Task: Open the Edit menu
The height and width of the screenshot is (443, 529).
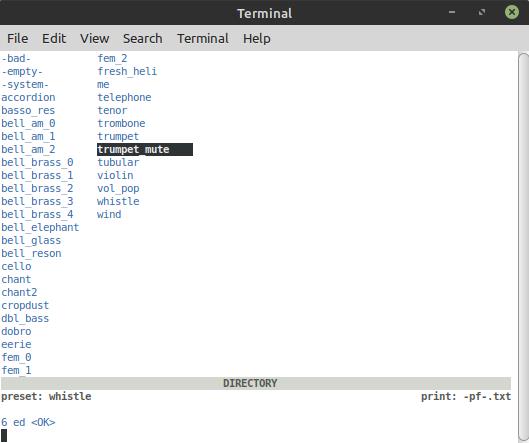Action: point(54,38)
